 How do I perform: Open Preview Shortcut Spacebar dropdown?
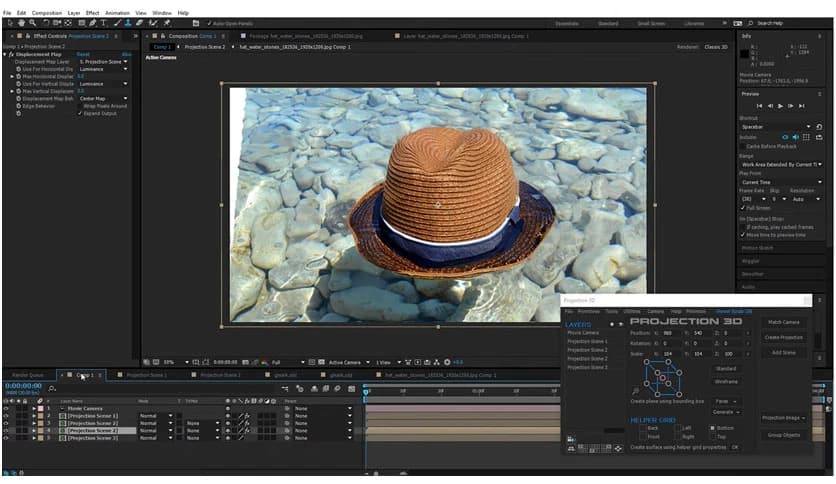775,127
